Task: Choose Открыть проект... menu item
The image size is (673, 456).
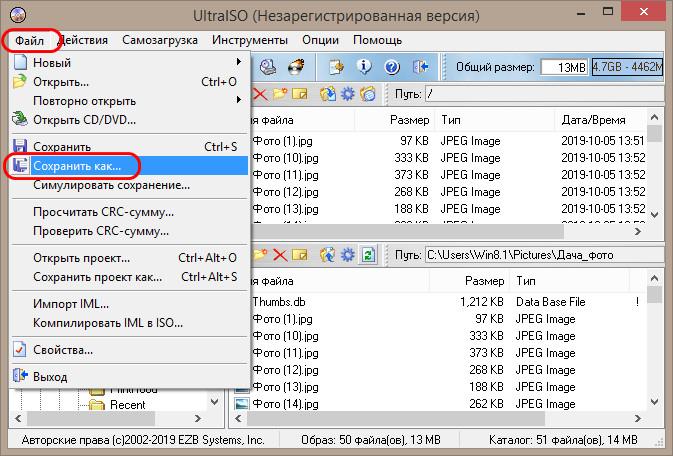Action: (x=129, y=258)
